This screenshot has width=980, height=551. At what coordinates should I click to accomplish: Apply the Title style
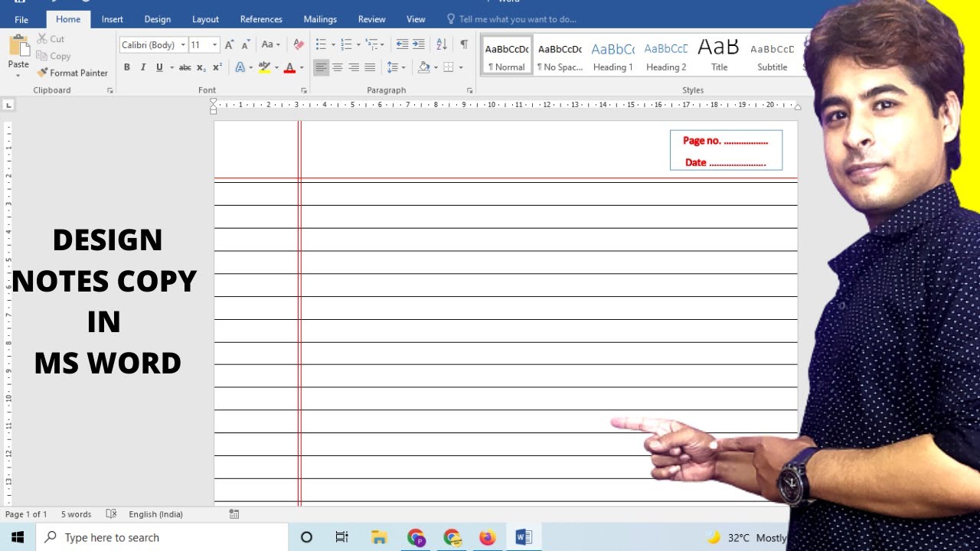(x=719, y=56)
